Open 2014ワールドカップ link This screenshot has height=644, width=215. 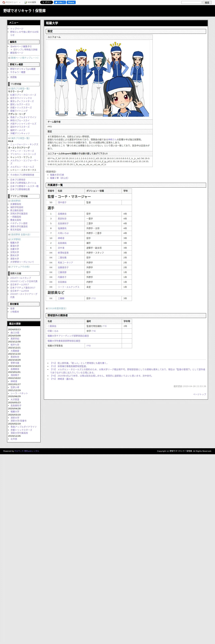tap(21, 278)
